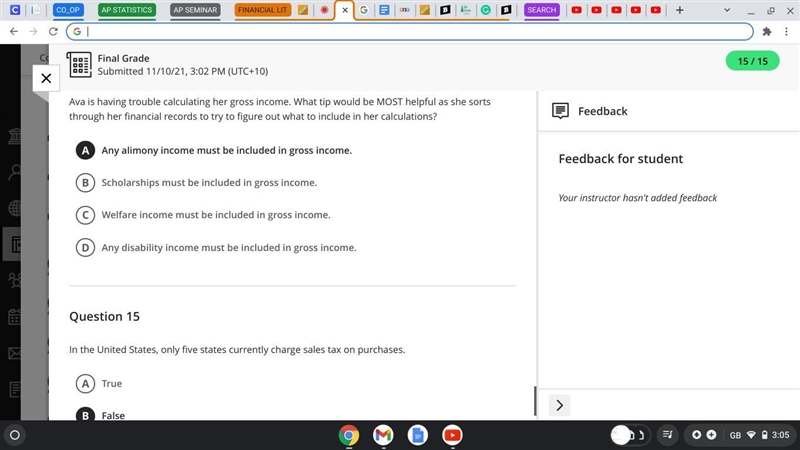Click the Final Grade rubric icon
800x450 pixels.
click(x=79, y=65)
